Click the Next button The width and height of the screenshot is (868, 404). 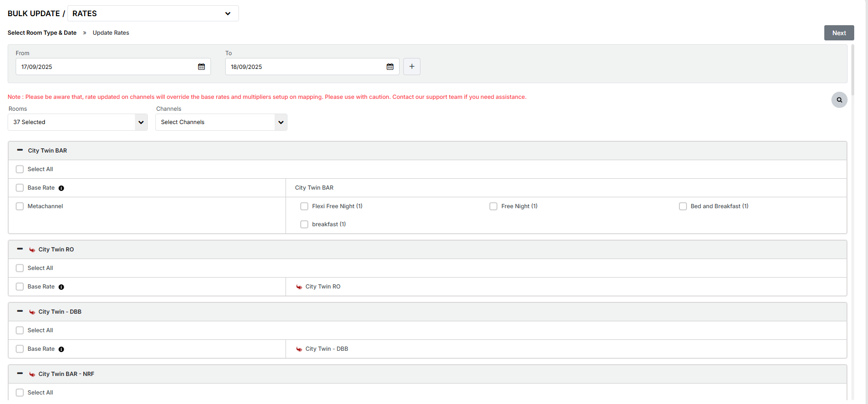pos(839,33)
